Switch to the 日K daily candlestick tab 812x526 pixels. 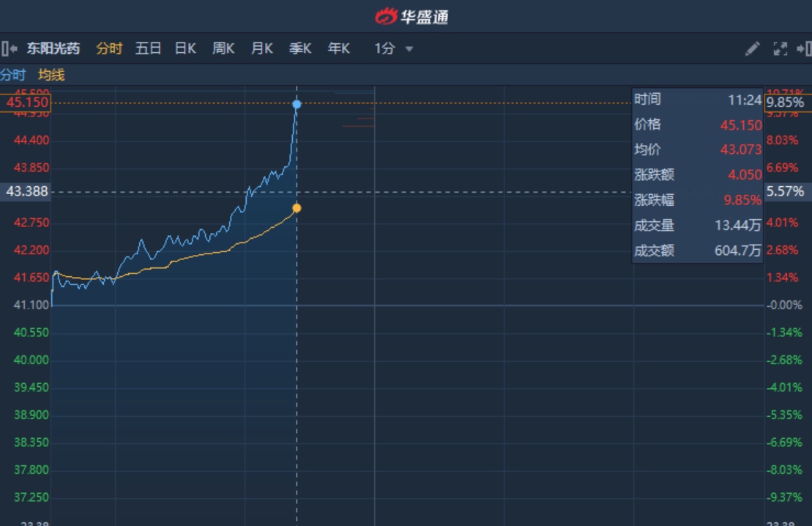pyautogui.click(x=185, y=49)
